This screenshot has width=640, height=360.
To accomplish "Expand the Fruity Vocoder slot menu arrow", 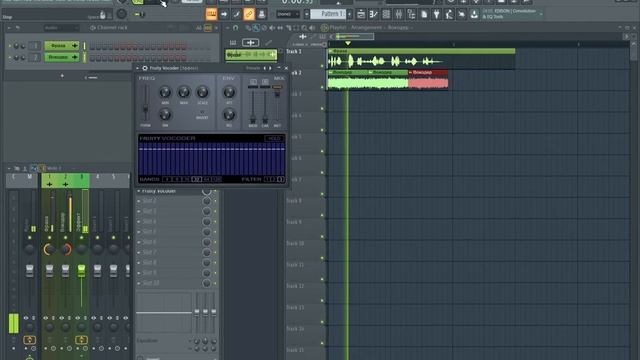I will (x=139, y=191).
